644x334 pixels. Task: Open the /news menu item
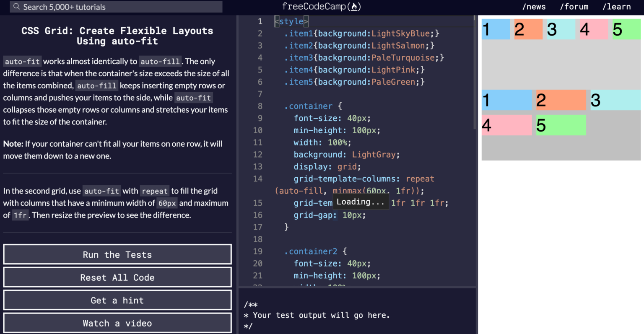pyautogui.click(x=533, y=6)
